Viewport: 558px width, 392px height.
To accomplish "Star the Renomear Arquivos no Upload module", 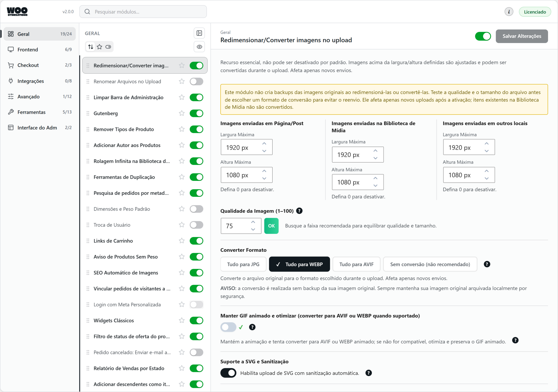I will [182, 81].
